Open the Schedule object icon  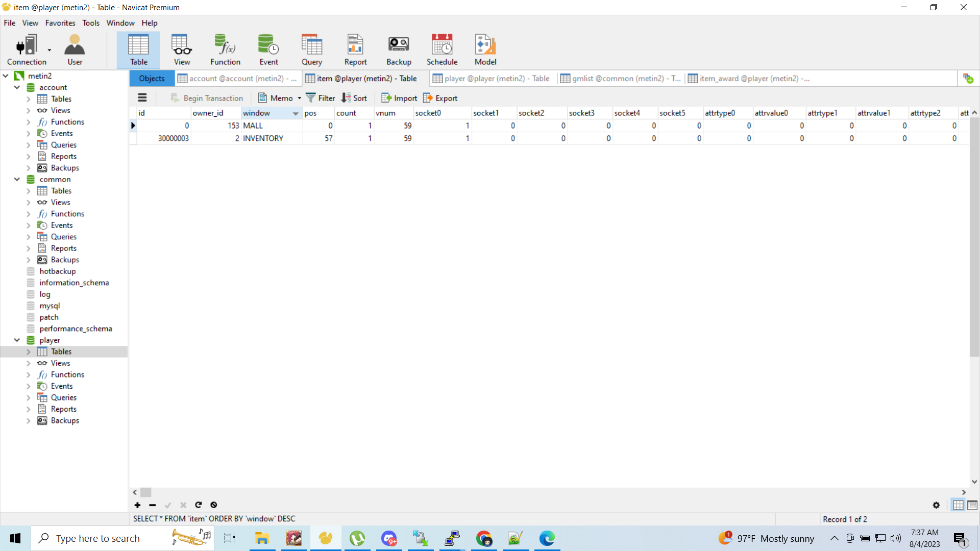(442, 49)
